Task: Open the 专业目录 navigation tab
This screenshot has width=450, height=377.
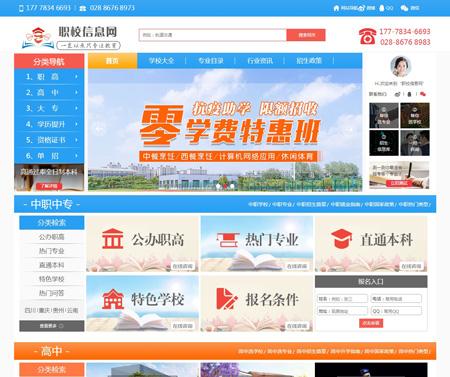Action: click(x=211, y=61)
